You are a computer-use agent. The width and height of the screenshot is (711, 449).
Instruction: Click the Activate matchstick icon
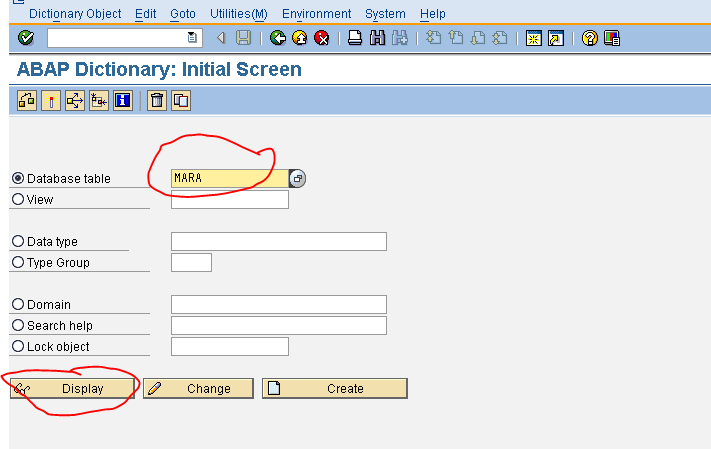click(x=51, y=100)
